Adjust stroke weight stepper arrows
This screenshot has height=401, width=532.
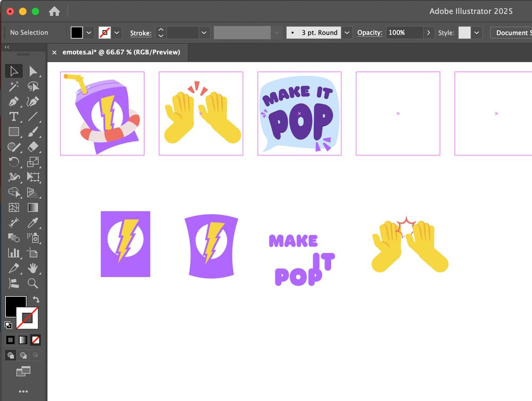(x=161, y=33)
